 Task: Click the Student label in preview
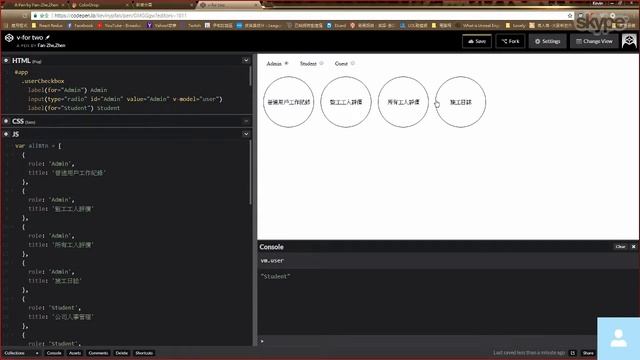pyautogui.click(x=308, y=64)
